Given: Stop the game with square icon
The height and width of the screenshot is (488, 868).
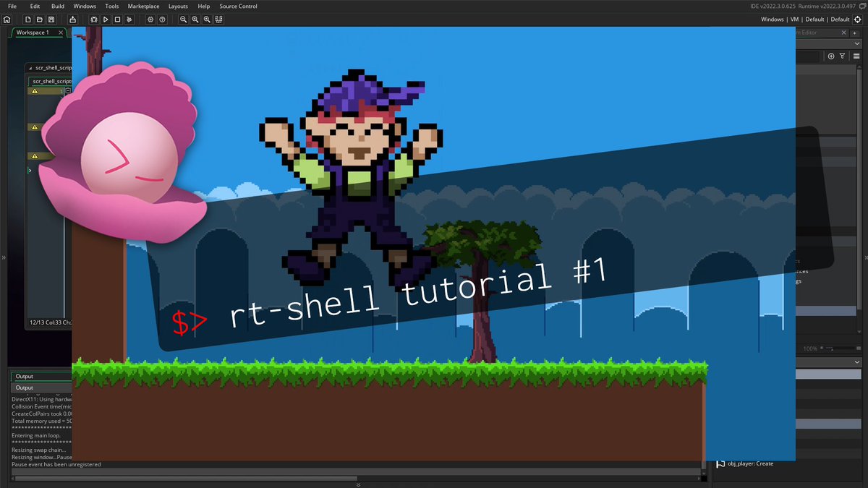Looking at the screenshot, I should [x=117, y=20].
